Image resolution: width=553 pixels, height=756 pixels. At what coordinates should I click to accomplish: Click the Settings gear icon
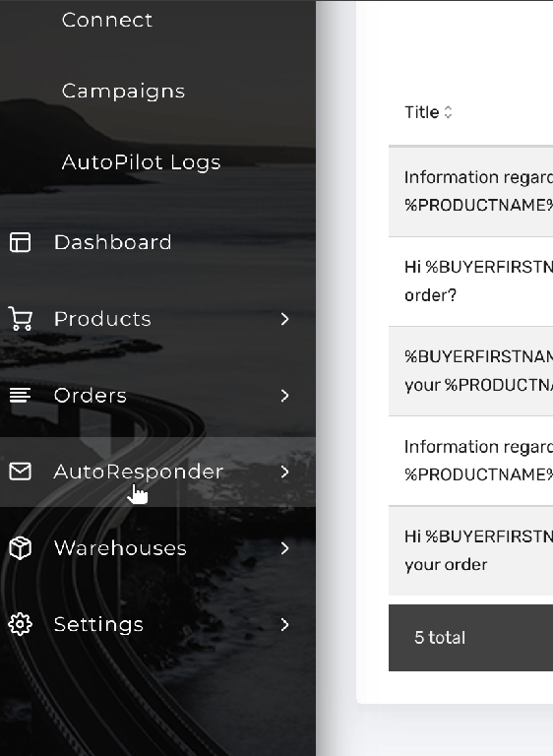coord(21,624)
